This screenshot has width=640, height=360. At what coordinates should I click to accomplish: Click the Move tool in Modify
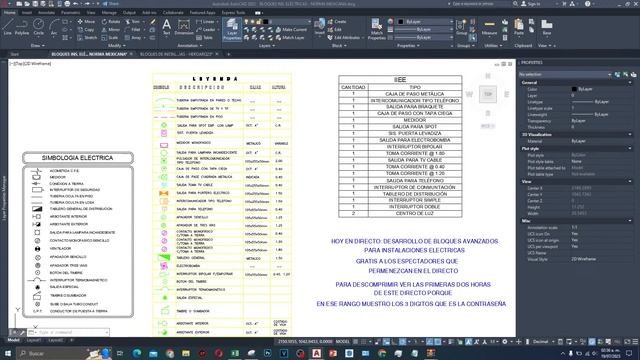pyautogui.click(x=86, y=21)
